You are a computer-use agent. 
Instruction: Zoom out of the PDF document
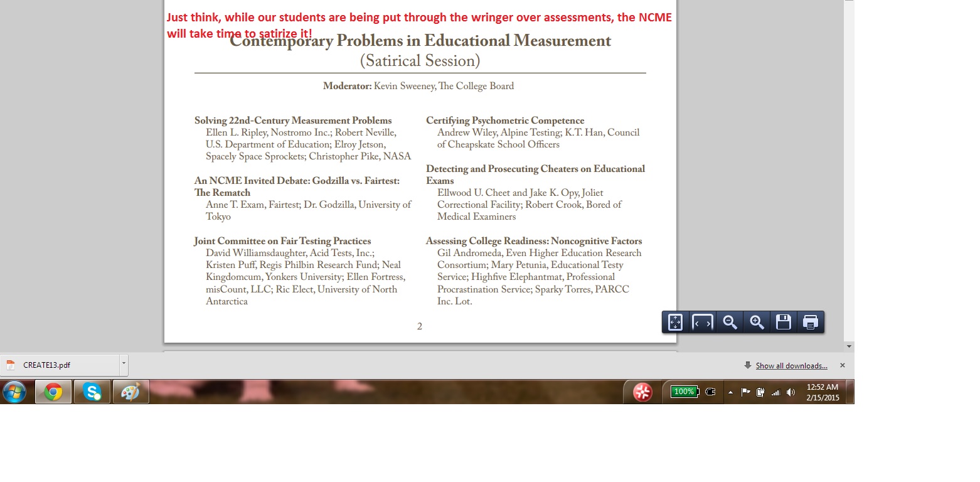click(730, 323)
